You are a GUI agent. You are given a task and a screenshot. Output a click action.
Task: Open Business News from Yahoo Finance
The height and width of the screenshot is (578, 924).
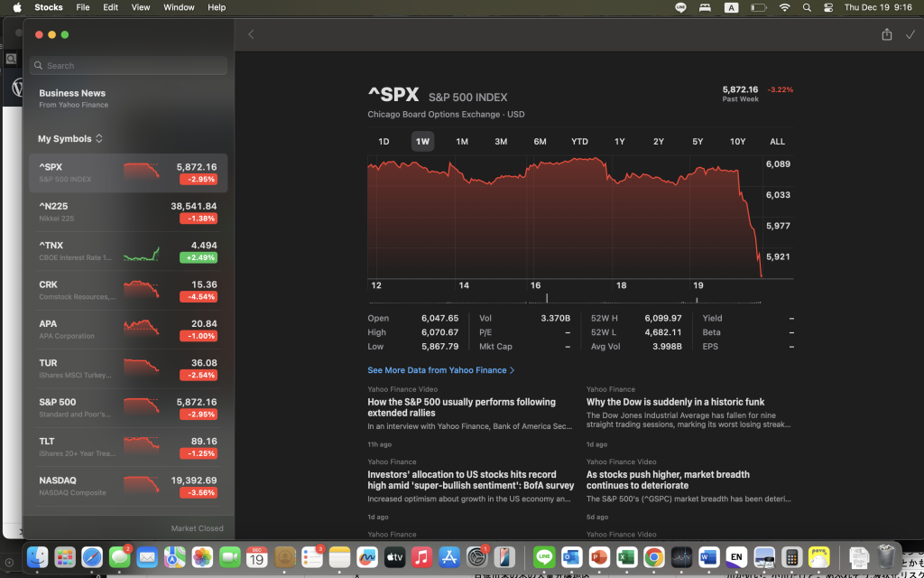[72, 98]
